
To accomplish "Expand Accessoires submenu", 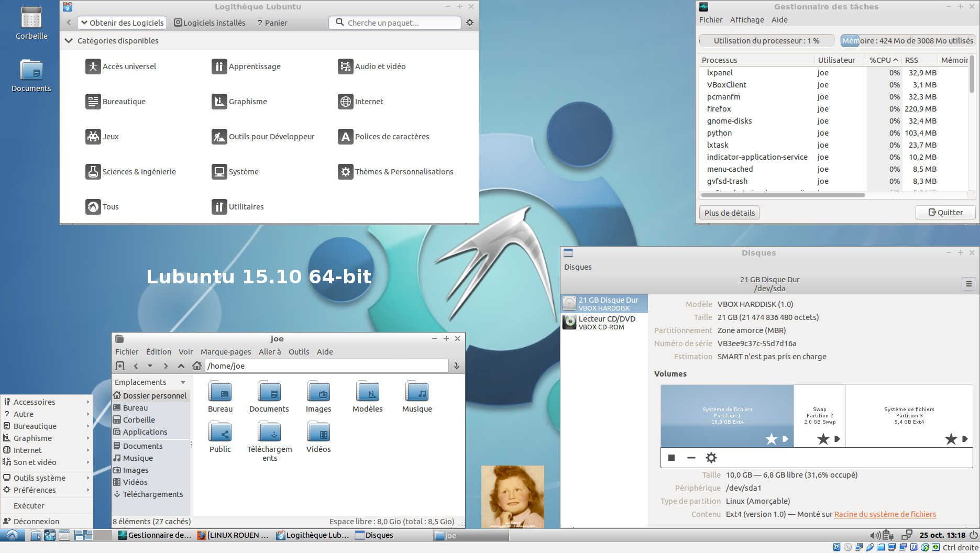I will pyautogui.click(x=47, y=402).
